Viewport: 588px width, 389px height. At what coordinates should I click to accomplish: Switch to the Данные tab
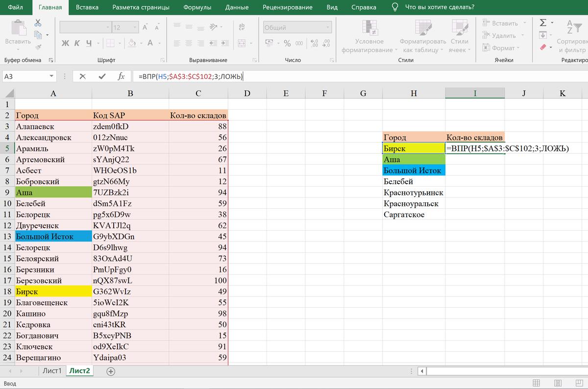237,7
